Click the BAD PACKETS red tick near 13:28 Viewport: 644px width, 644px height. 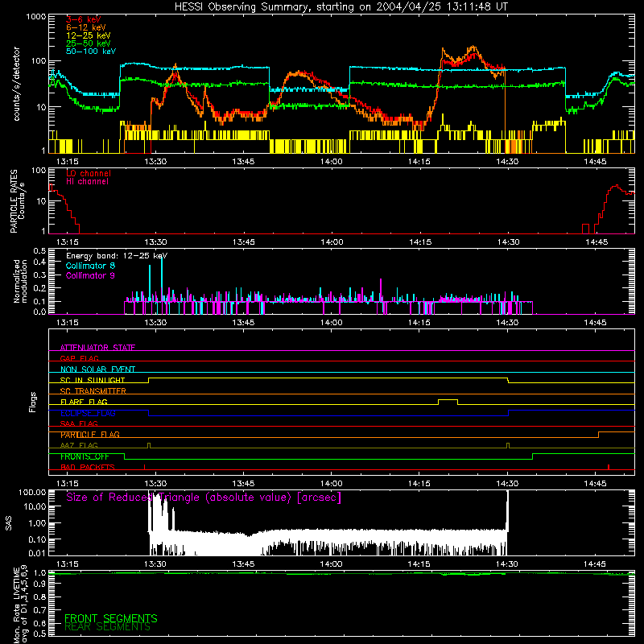click(x=144, y=467)
